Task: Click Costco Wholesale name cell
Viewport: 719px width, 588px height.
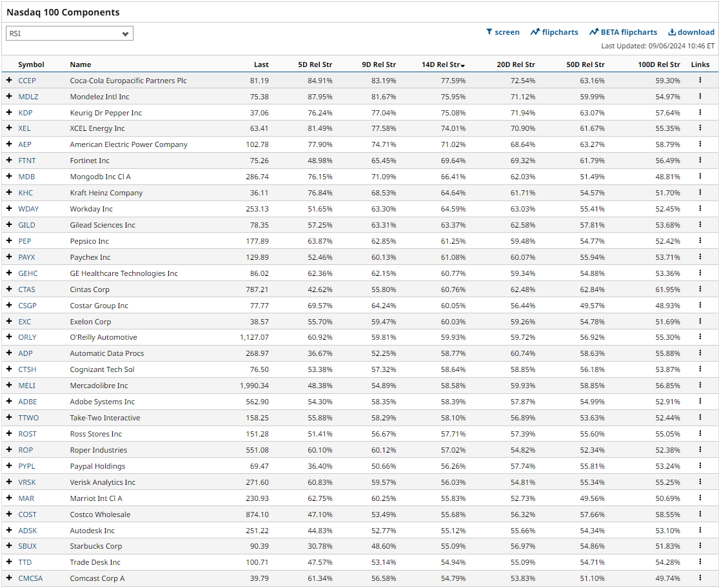Action: coord(100,514)
